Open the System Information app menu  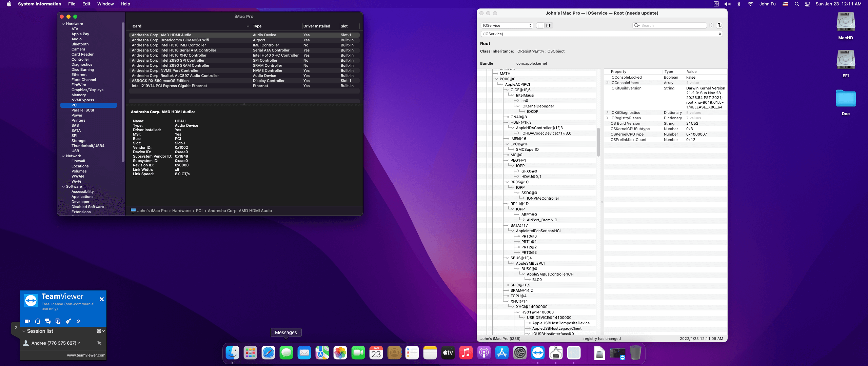(x=39, y=4)
